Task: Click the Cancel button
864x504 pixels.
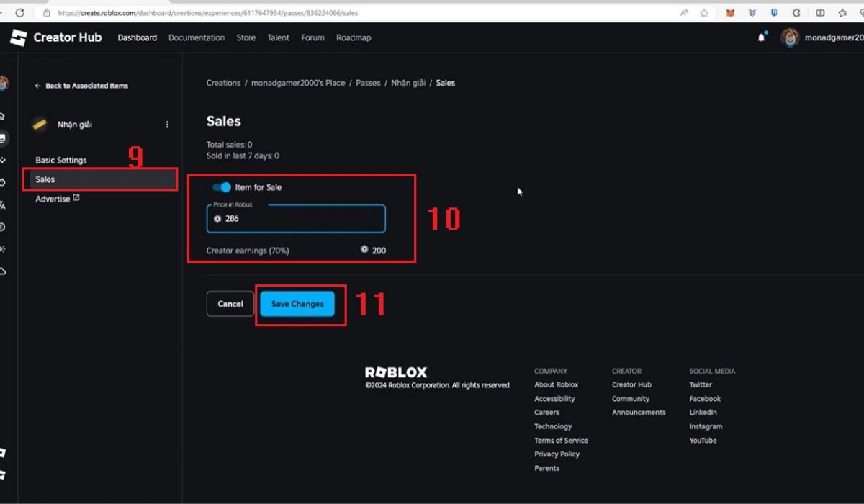Action: pyautogui.click(x=230, y=304)
